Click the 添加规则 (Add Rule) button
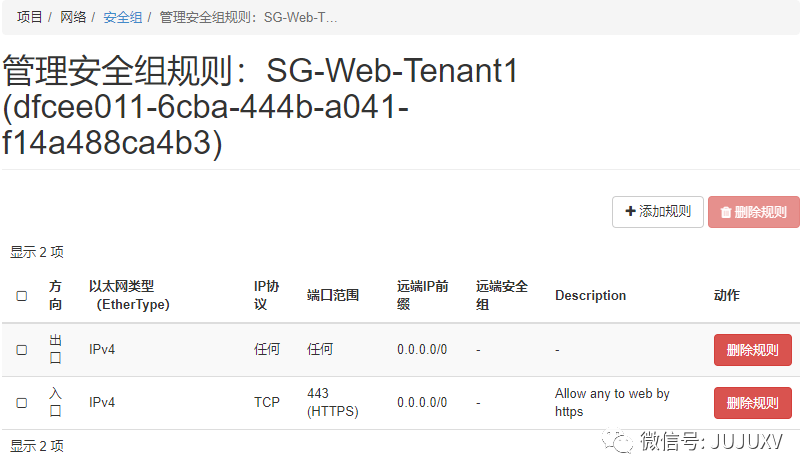 tap(658, 212)
